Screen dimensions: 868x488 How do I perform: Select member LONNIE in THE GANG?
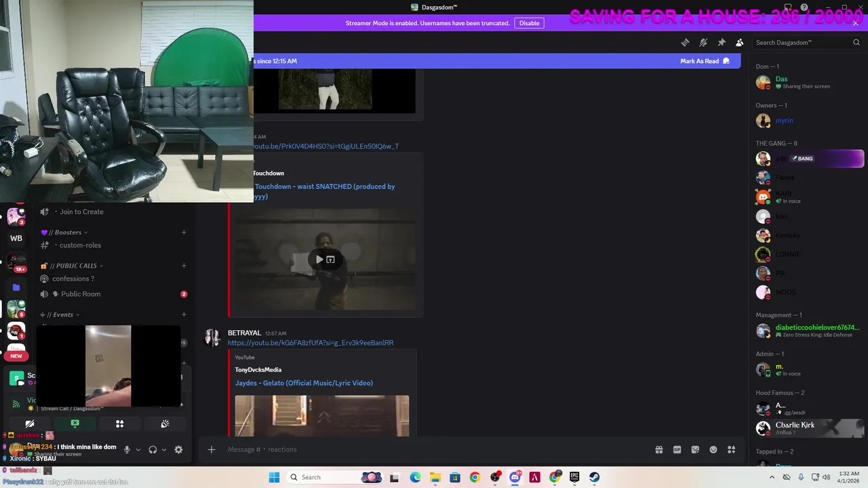coord(809,254)
